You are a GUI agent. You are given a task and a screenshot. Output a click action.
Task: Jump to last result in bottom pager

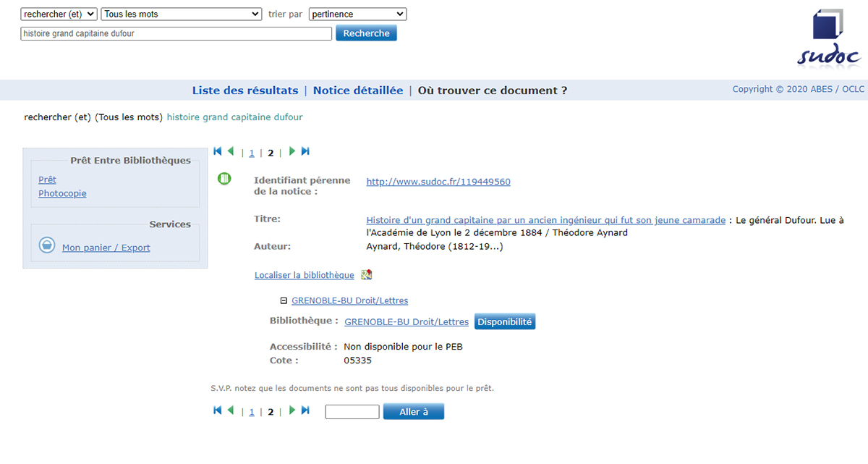tap(305, 410)
